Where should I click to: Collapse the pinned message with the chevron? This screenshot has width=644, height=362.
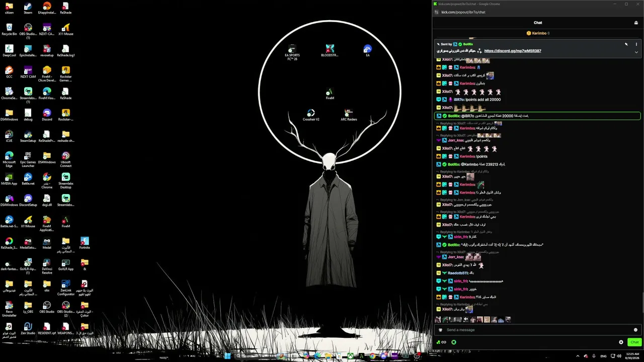(x=636, y=52)
